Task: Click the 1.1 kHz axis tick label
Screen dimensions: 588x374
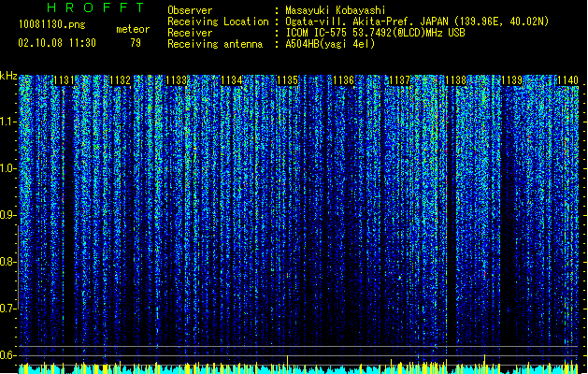Action: click(x=8, y=122)
